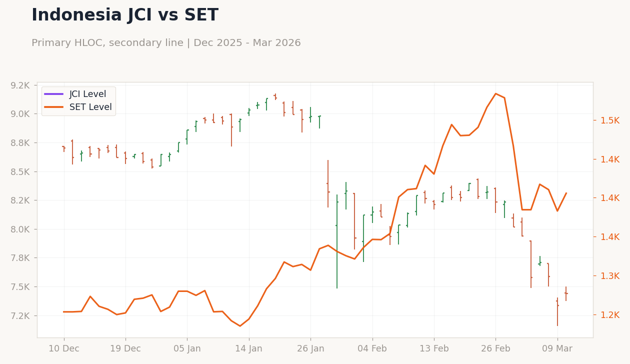Select the 04 Feb x-axis label
Viewport: 630px width, 364px height.
tap(372, 349)
